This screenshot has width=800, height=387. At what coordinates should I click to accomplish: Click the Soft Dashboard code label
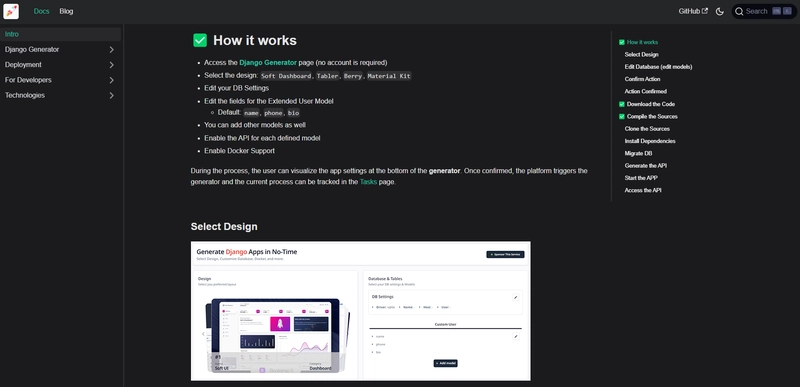point(286,76)
